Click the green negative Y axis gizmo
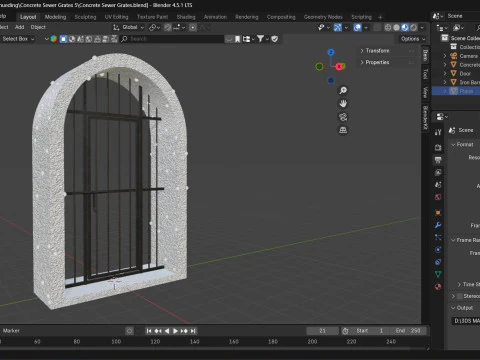This screenshot has height=360, width=480. click(319, 66)
